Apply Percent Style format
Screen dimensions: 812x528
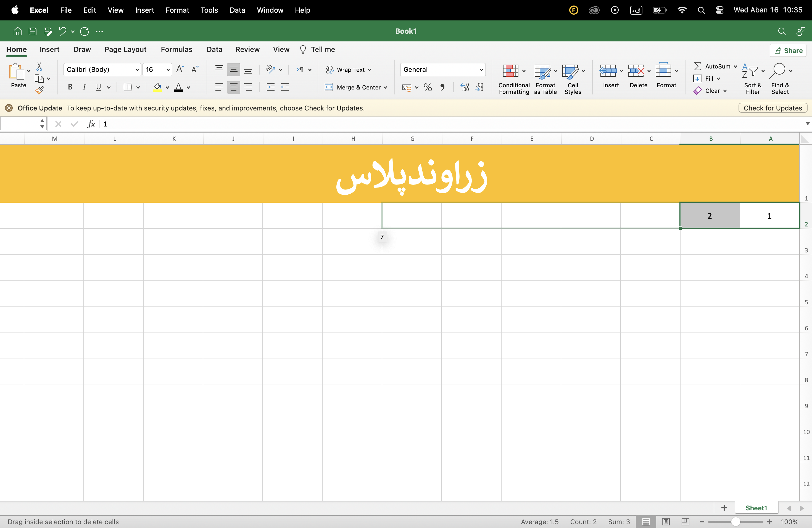pos(428,88)
